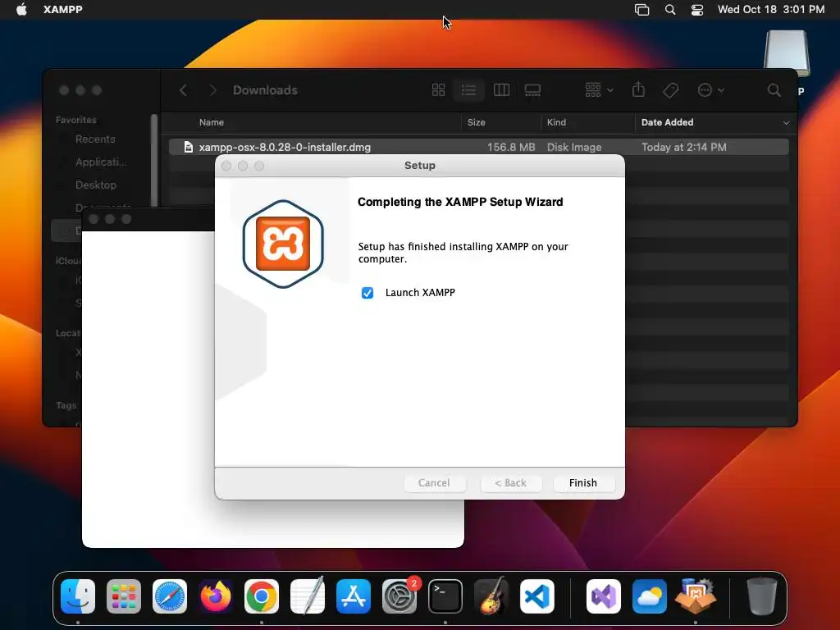
Task: Open the XAMPP menu in menu bar
Action: [x=62, y=9]
